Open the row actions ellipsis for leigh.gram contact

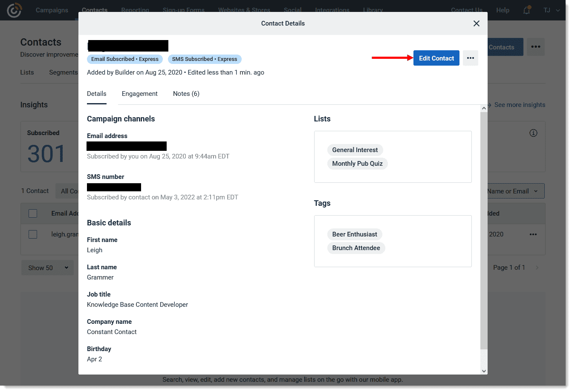[x=533, y=234]
